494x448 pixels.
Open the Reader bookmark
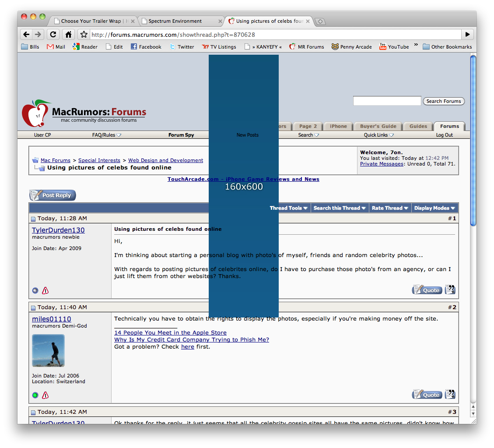point(85,47)
